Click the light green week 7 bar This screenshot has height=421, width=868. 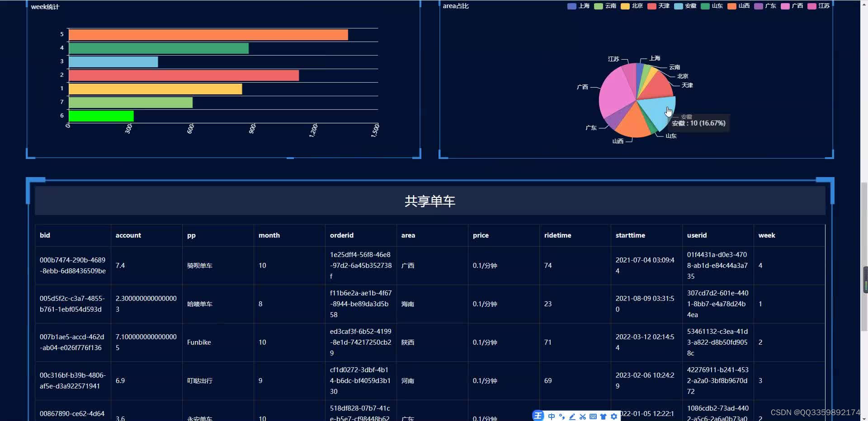(x=131, y=103)
